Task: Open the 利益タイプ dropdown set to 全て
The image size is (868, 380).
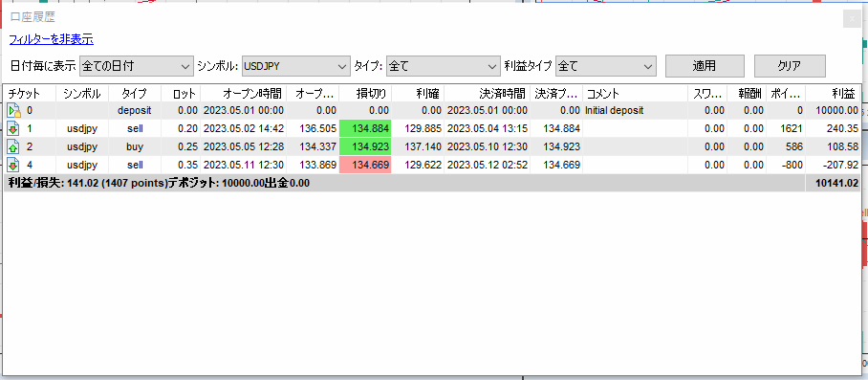Action: (x=606, y=66)
